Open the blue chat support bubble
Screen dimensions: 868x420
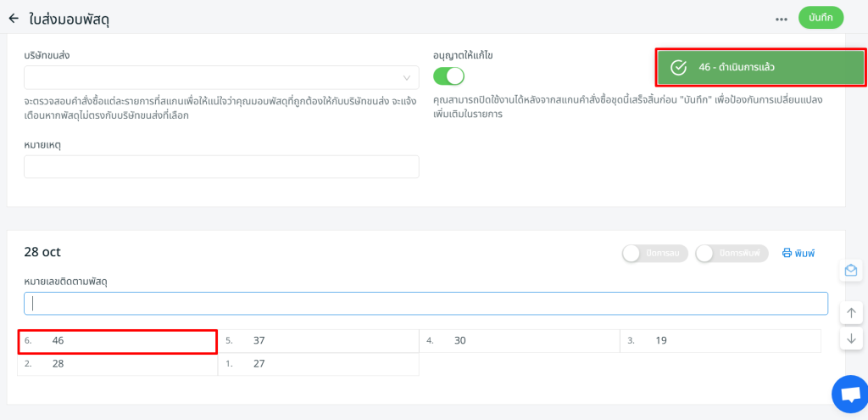click(849, 394)
